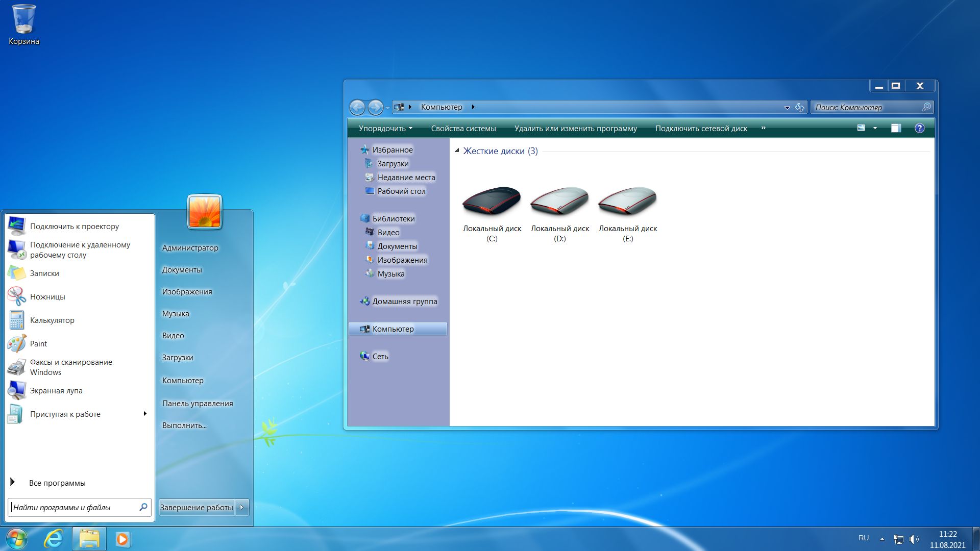Open Internet Explorer from taskbar
This screenshot has width=980, height=551.
click(54, 539)
